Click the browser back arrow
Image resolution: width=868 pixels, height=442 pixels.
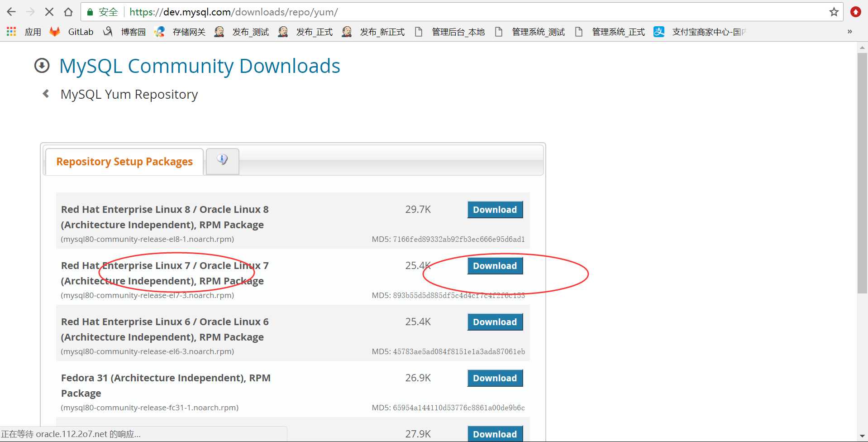click(11, 12)
